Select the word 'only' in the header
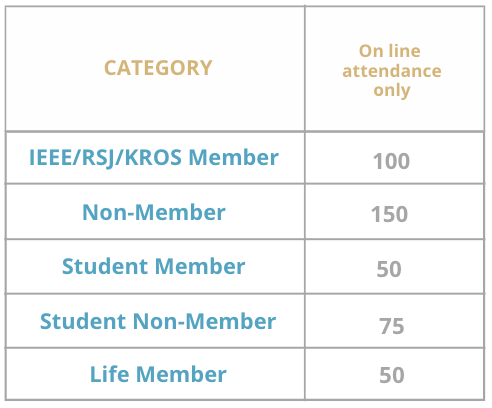 (x=392, y=90)
